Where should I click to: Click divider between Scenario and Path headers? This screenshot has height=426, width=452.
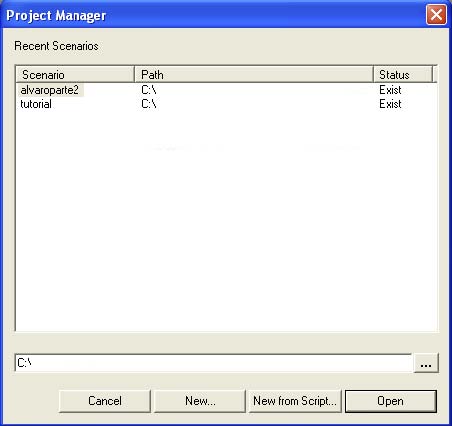(135, 74)
